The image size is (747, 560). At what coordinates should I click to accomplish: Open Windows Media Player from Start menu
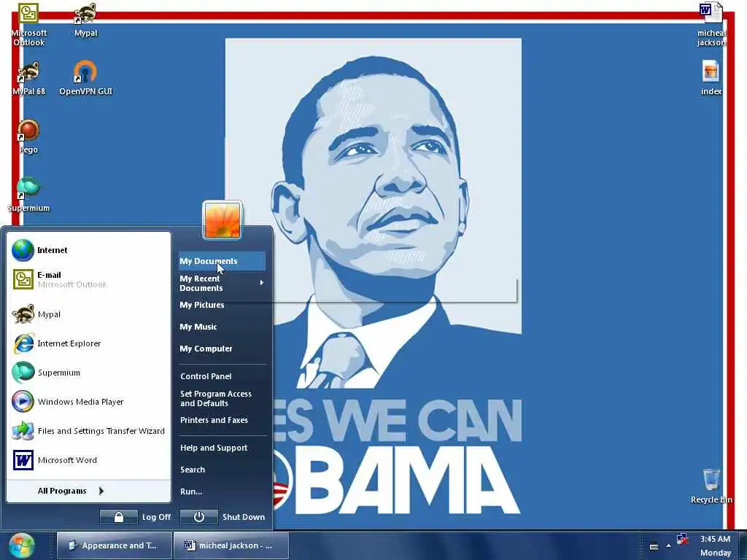[x=88, y=402]
